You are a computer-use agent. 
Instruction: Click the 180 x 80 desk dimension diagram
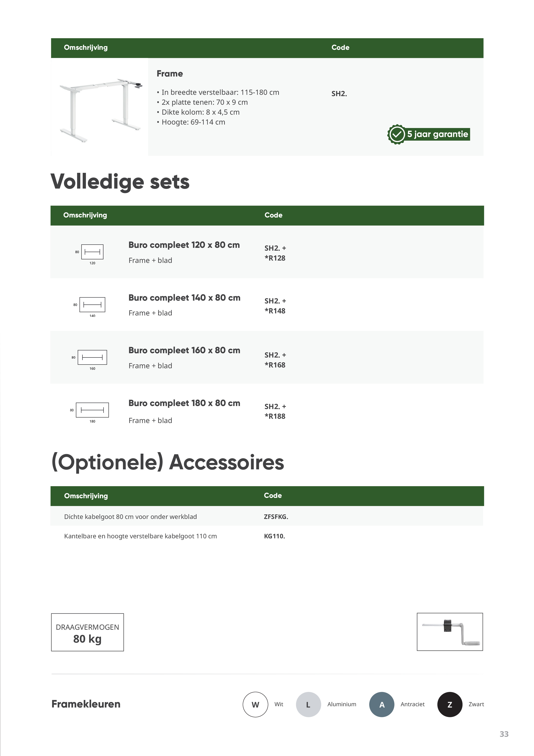click(x=92, y=410)
